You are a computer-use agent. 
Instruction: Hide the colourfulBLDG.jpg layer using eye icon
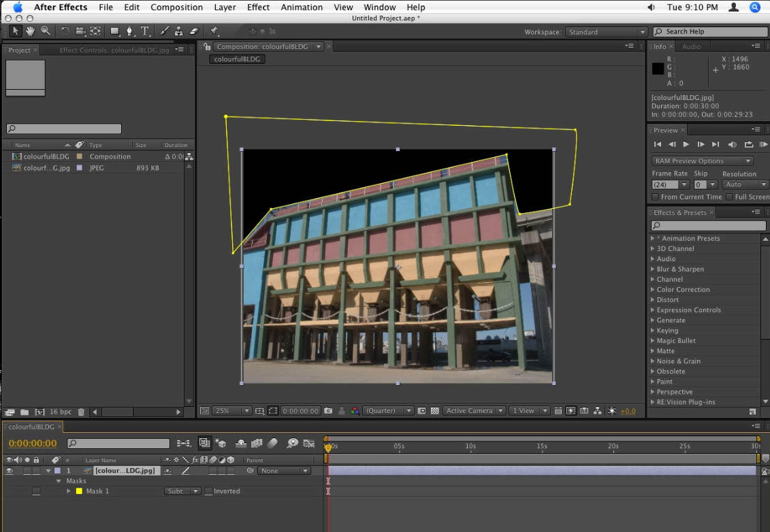click(10, 471)
